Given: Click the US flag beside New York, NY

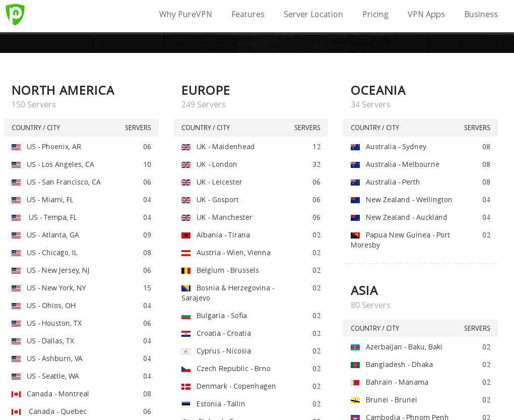Looking at the screenshot, I should (x=16, y=288).
